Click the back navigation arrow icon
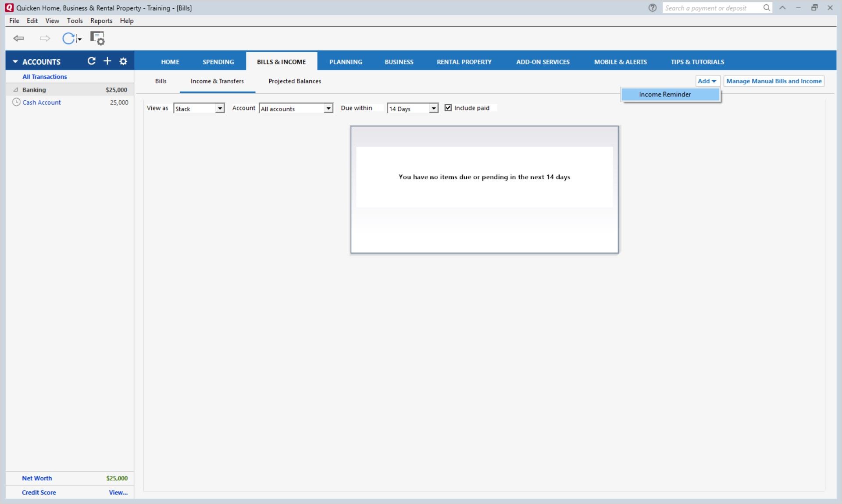842x504 pixels. (18, 39)
